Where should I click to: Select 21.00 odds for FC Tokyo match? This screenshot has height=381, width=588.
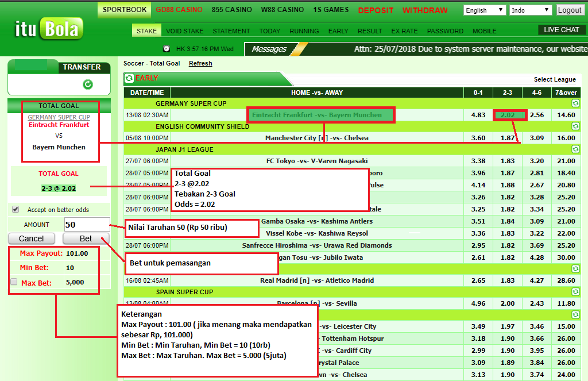click(566, 161)
